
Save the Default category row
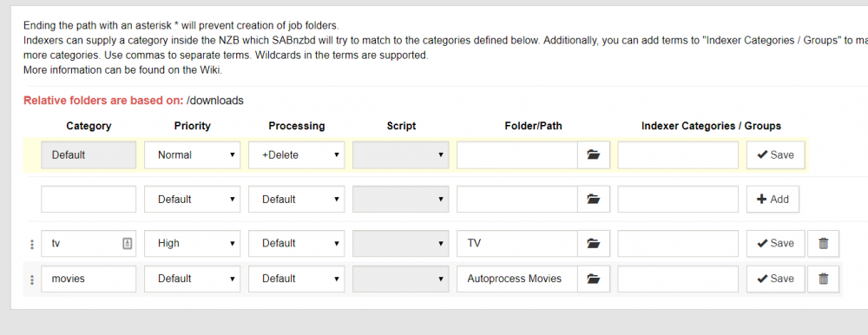click(775, 155)
